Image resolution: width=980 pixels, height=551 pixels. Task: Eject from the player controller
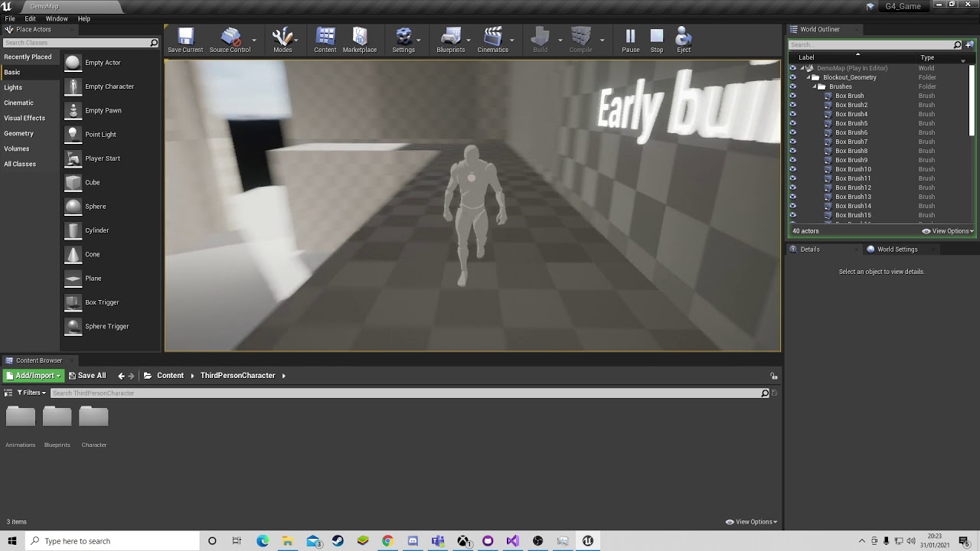tap(684, 40)
